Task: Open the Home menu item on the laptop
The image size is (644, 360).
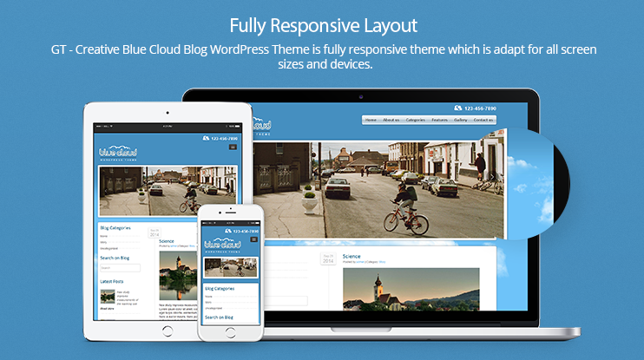Action: 371,120
